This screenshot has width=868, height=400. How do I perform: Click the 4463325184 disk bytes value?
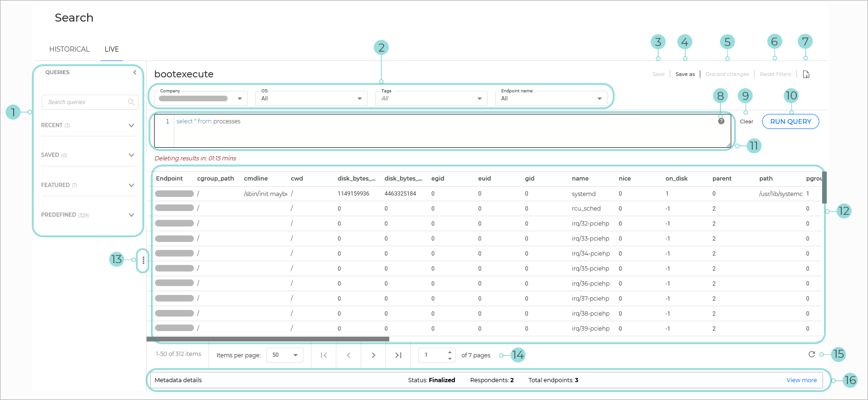[x=400, y=194]
